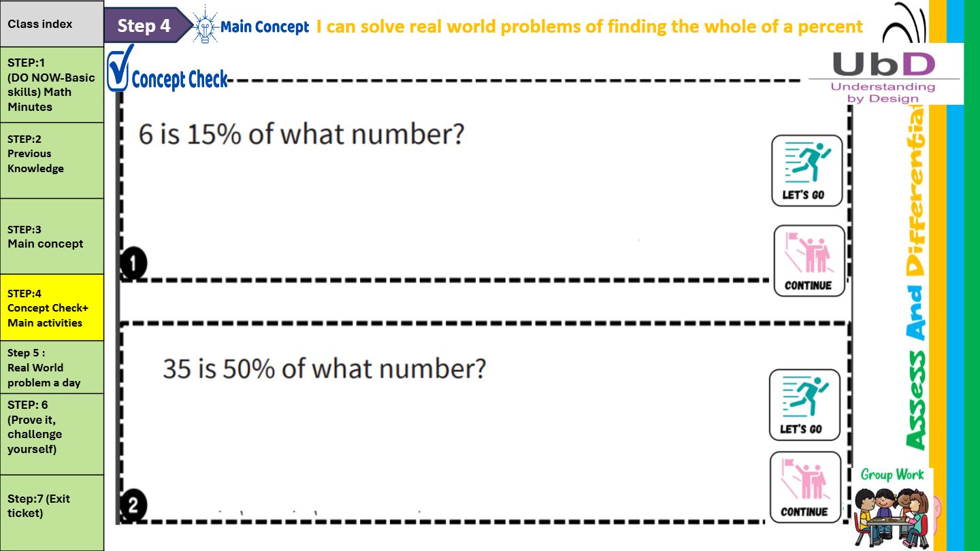Click the black number 2 circle badge
The width and height of the screenshot is (980, 551).
pos(133,505)
